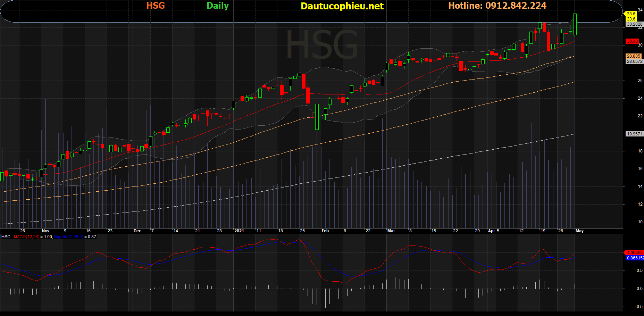Select the blue 0.866157 signal value tag

635,258
